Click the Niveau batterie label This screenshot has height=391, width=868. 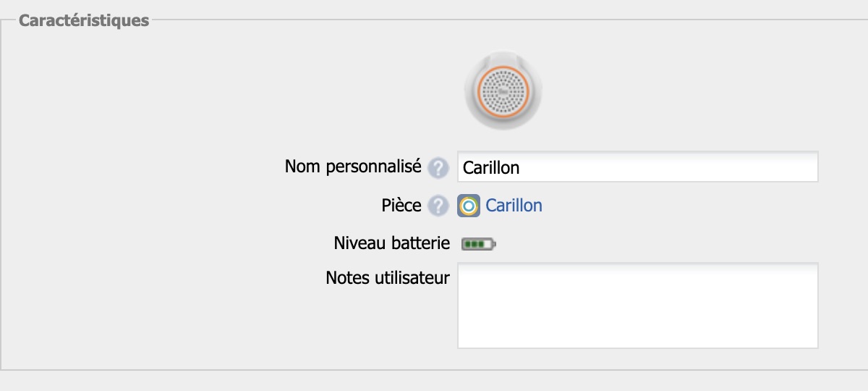coord(392,243)
